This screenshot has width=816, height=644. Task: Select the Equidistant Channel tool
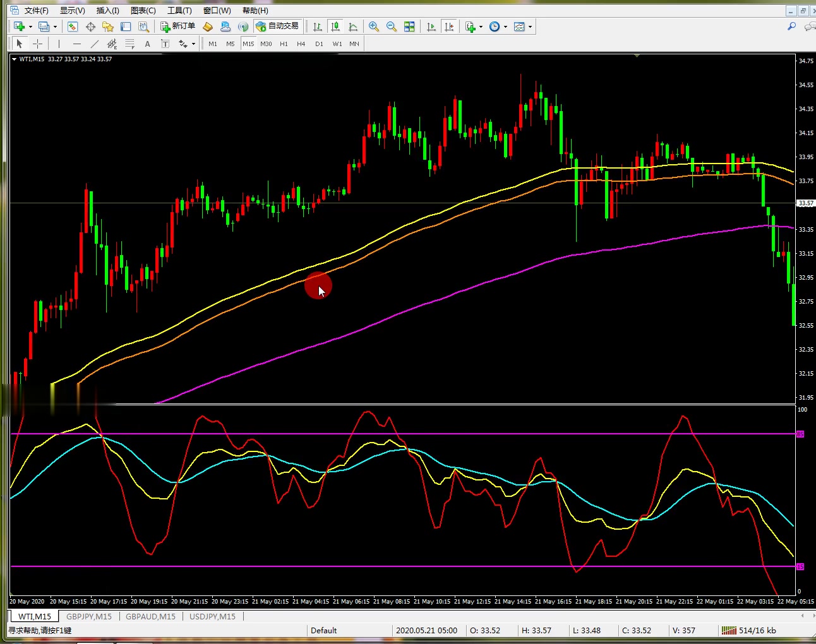[x=112, y=44]
